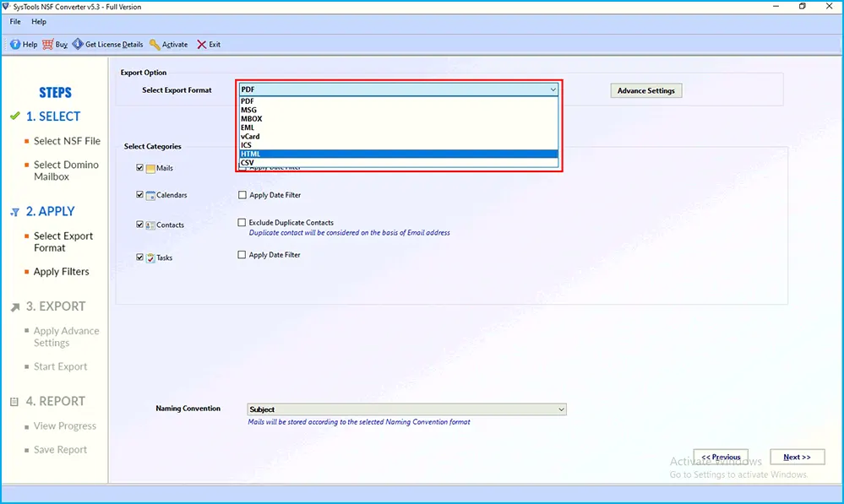Click the 3. EXPORT heading

pyautogui.click(x=56, y=306)
